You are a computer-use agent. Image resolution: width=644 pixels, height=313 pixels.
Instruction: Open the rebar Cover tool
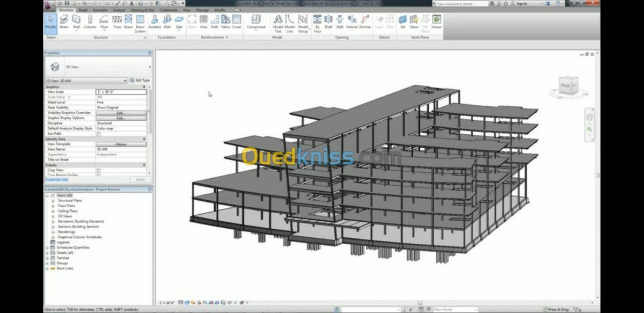(x=237, y=22)
